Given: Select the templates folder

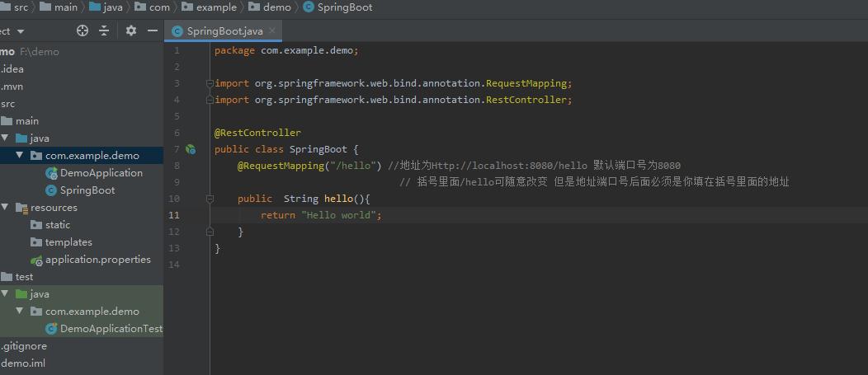Looking at the screenshot, I should [68, 241].
